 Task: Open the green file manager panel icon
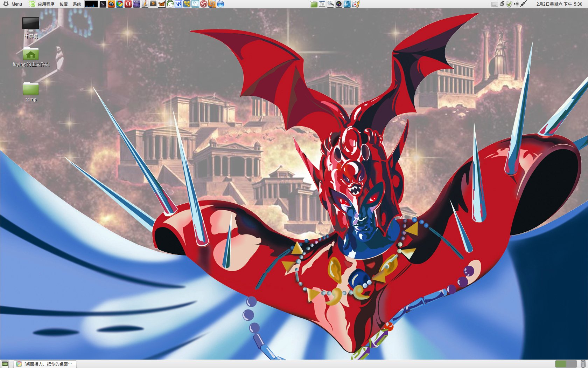(314, 4)
